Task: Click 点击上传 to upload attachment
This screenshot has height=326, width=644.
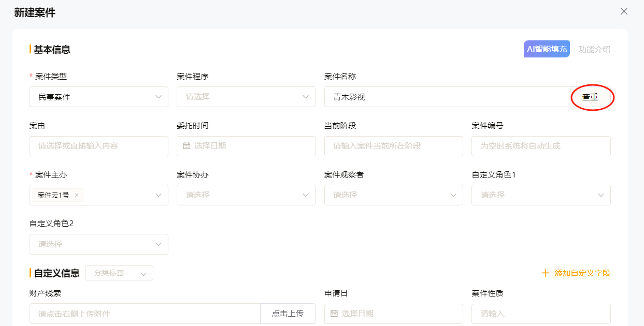Action: tap(288, 314)
